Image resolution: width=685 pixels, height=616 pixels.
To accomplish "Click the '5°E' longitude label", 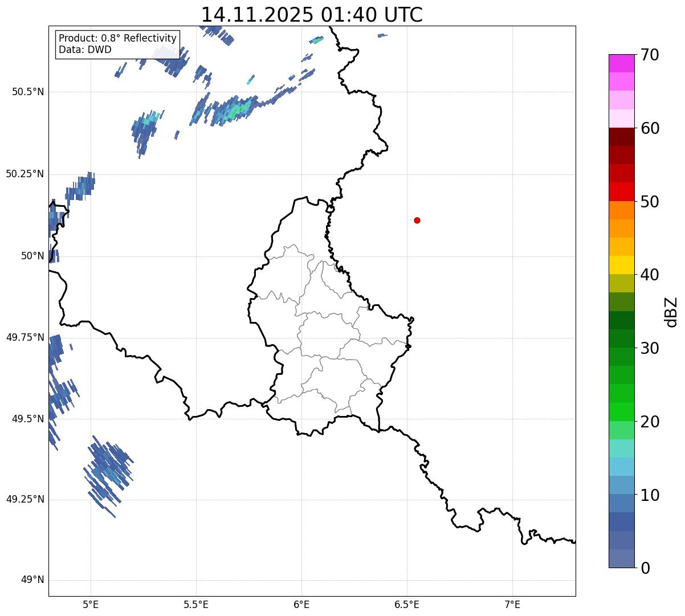I will point(91,605).
